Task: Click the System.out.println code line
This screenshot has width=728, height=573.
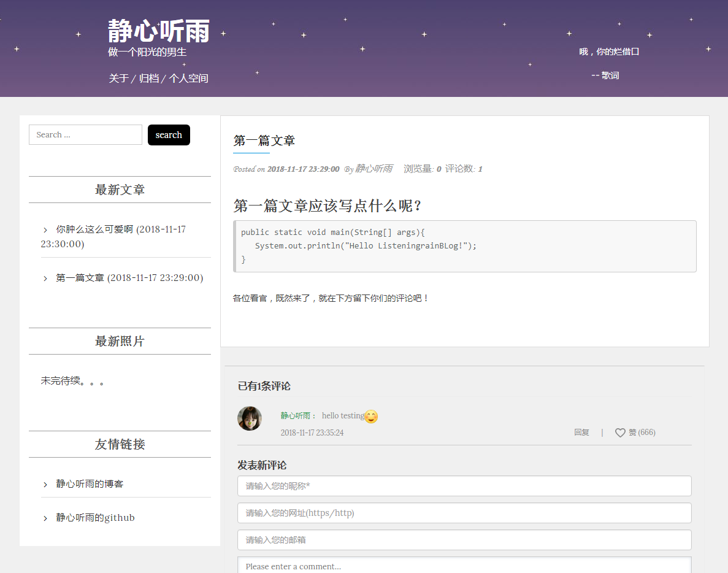Action: pos(366,245)
